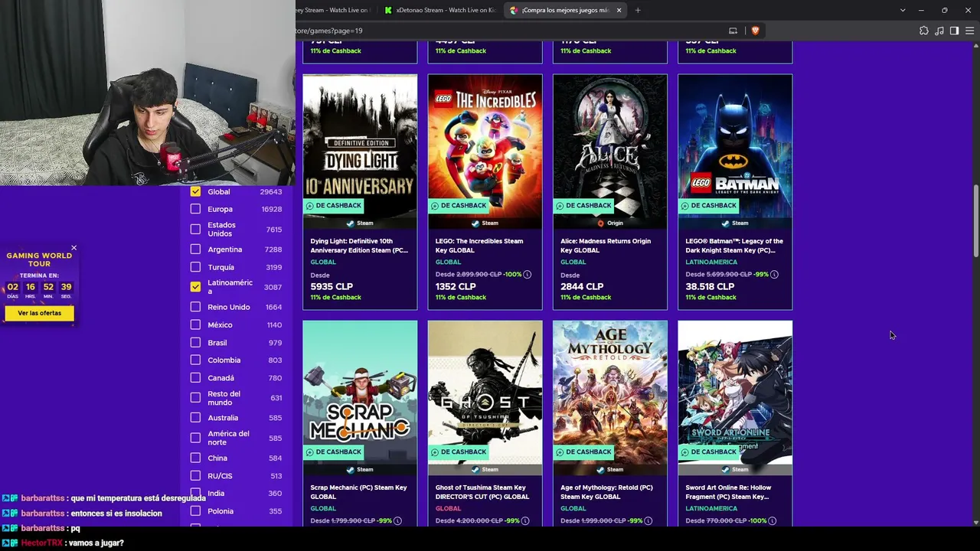Uncheck the Global region filter

[195, 191]
